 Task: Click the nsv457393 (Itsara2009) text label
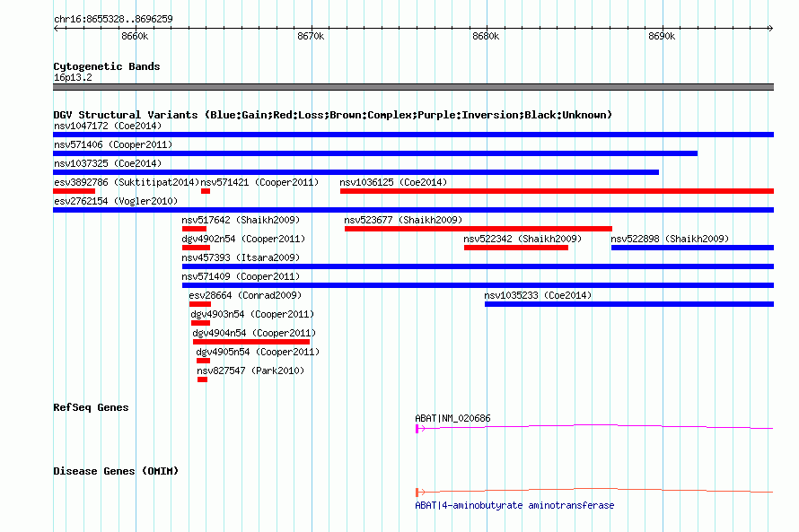241,257
